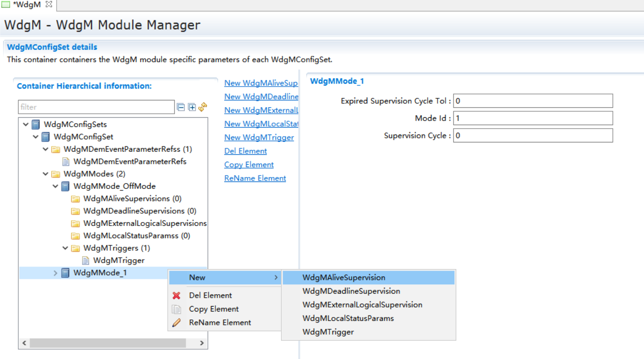This screenshot has width=644, height=359.
Task: Click the refresh/sync arrows icon
Action: [x=202, y=107]
